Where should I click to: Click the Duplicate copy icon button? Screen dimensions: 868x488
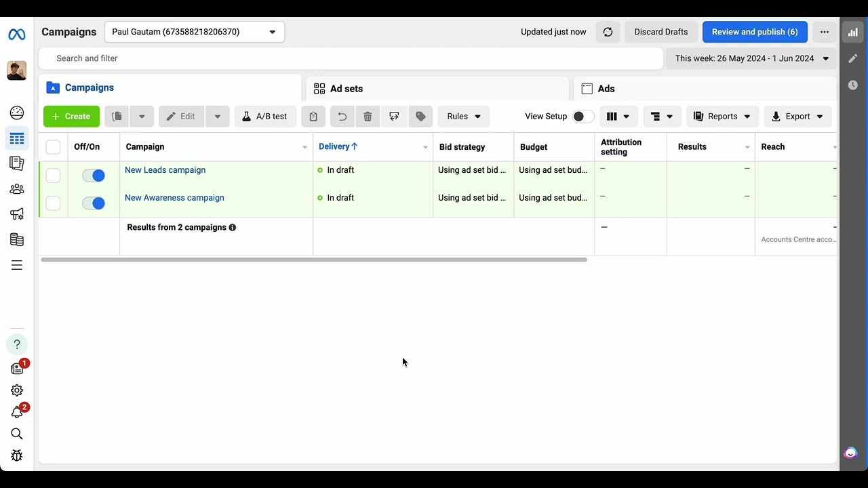coord(117,117)
